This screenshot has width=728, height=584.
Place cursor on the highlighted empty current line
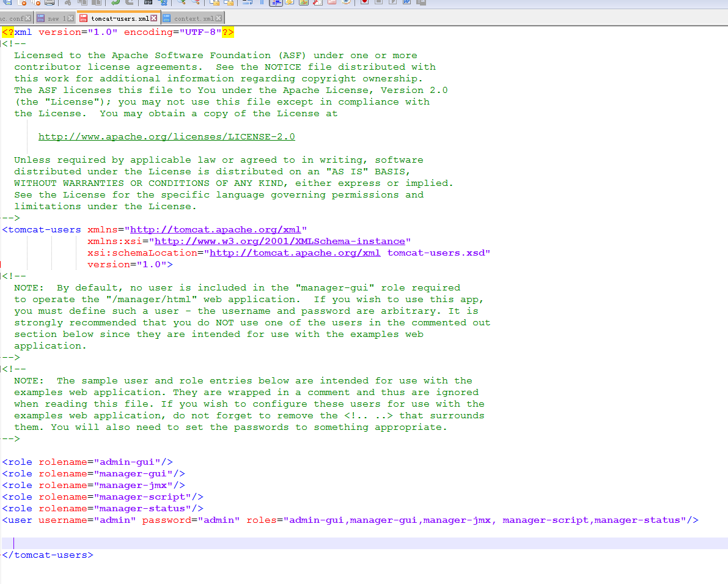point(364,543)
